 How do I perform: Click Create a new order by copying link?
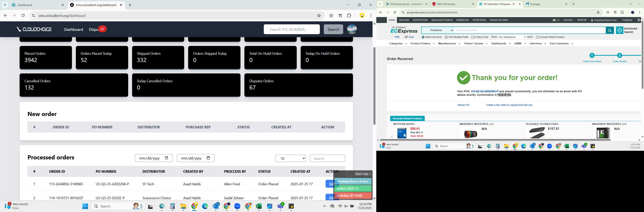(509, 105)
